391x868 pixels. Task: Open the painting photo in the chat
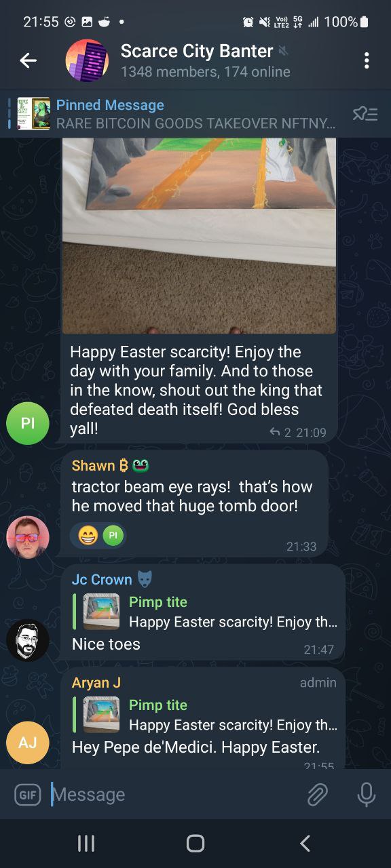click(200, 235)
